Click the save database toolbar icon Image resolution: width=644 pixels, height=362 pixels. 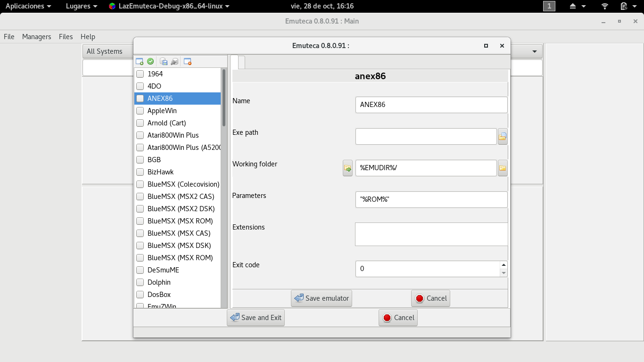point(164,61)
